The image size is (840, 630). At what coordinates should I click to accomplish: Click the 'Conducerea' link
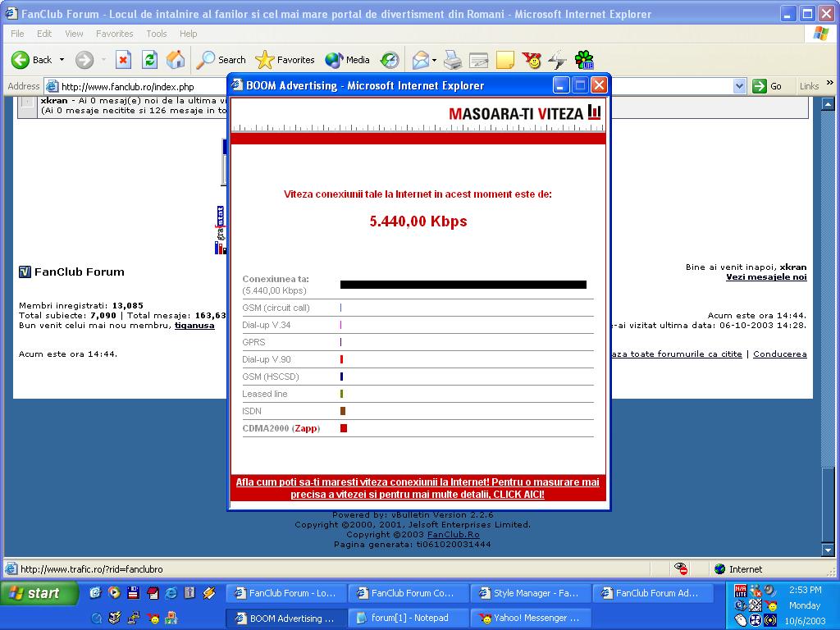(779, 354)
